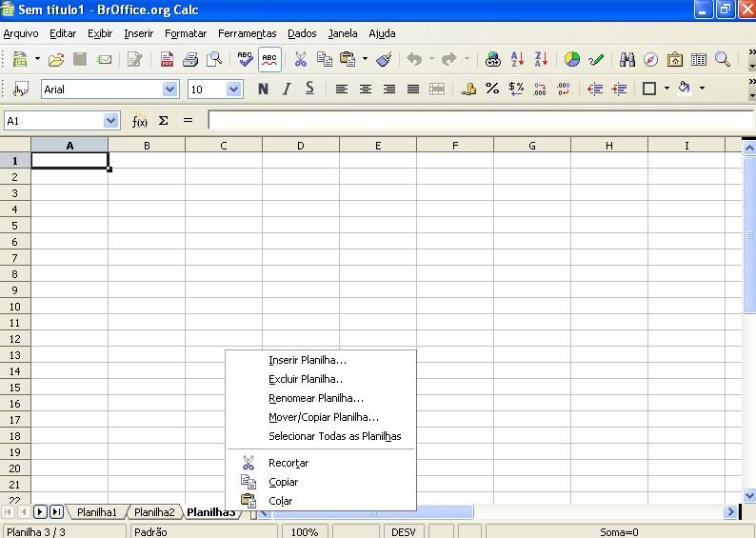Open the Insert Chart tool
Screen dimensions: 756x538
pos(572,59)
